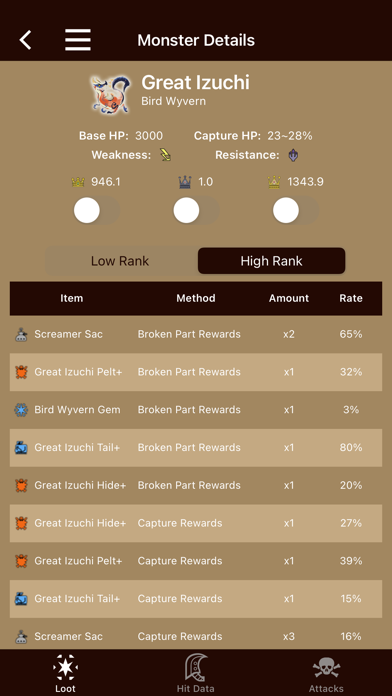The image size is (392, 696).
Task: Switch to the Low Rank tab
Action: [120, 261]
